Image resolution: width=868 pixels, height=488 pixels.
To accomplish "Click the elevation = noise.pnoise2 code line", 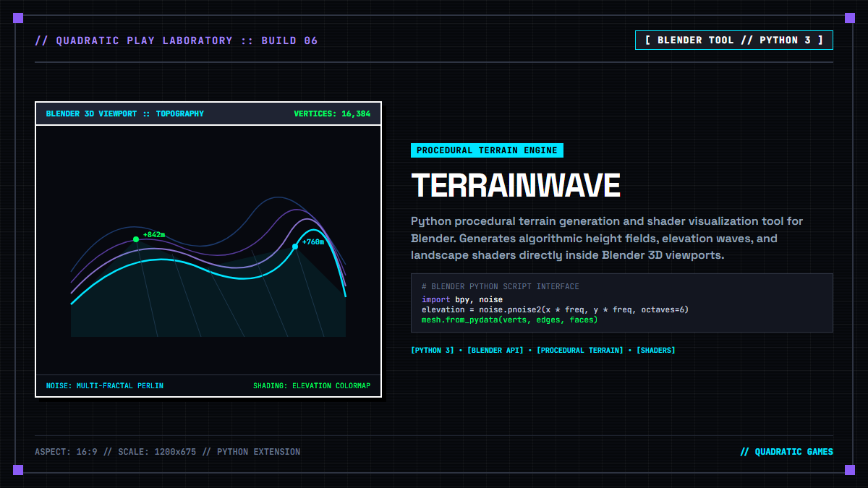I will pos(555,309).
